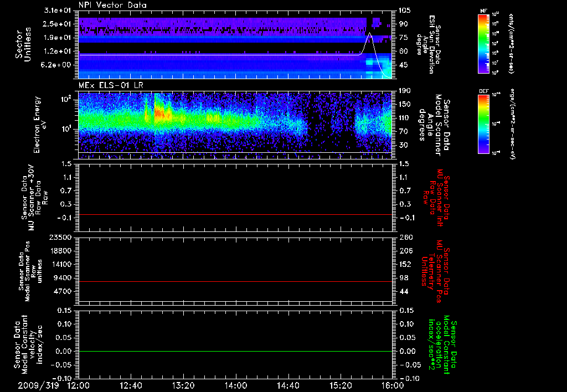Viewport: 567px width, 392px height.
Task: Click the 260 telemetry tick value
Action: click(x=405, y=238)
